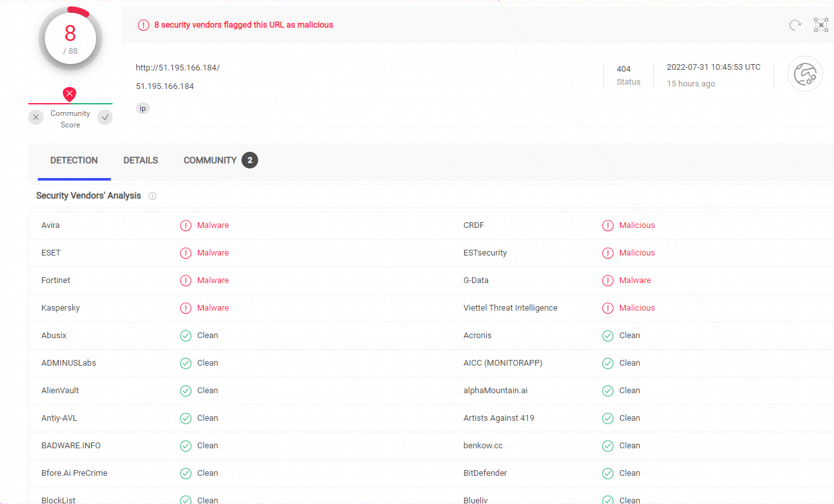The height and width of the screenshot is (504, 834).
Task: Click the alphaMountain.ai clean checkmark icon
Action: click(608, 391)
